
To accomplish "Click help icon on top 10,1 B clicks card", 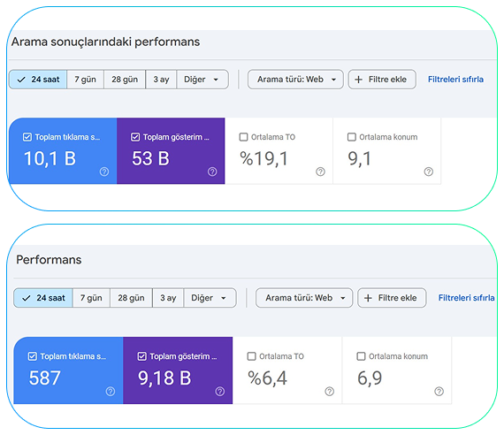I will (x=104, y=172).
